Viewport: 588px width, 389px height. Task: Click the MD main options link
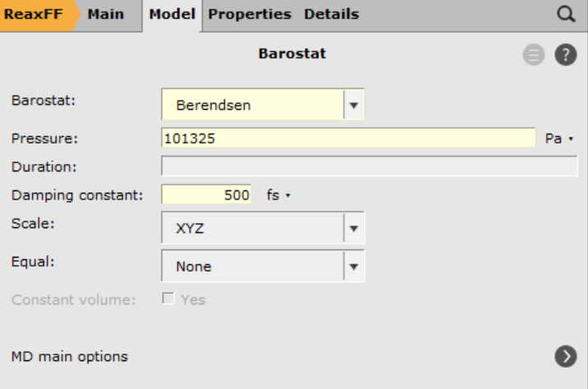click(69, 356)
